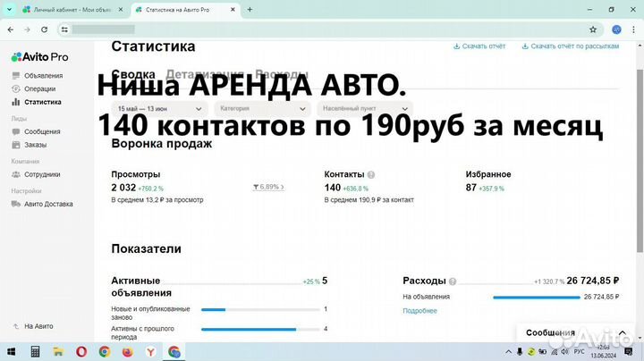Click the Избранное value 87
Image resolution: width=644 pixels, height=361 pixels.
click(471, 188)
